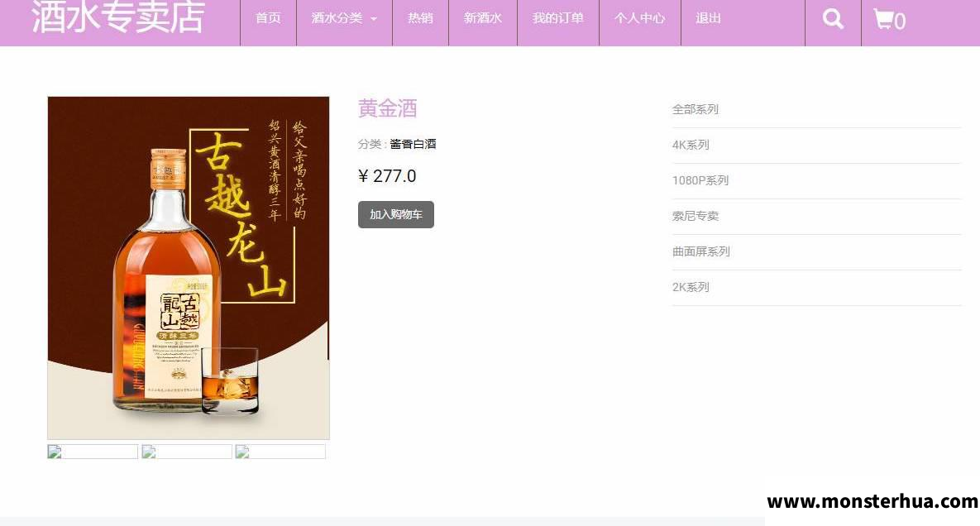The image size is (980, 526).
Task: Open the 热销 menu item
Action: [x=420, y=18]
